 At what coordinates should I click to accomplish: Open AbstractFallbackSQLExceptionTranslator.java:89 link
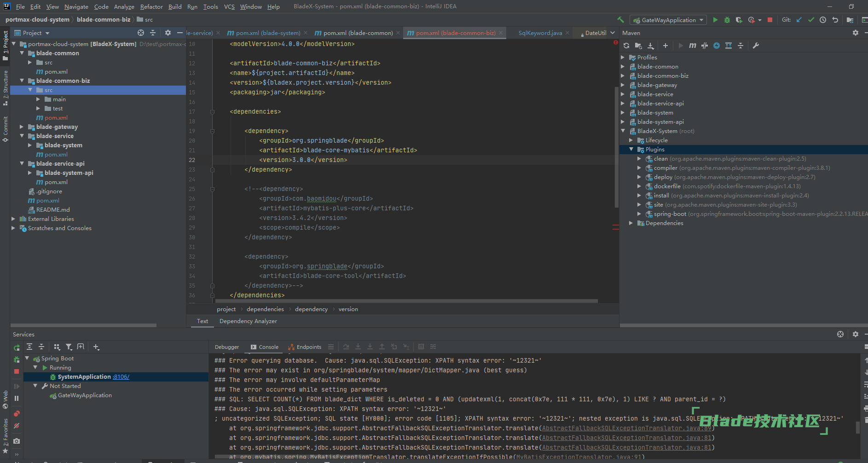tap(627, 428)
